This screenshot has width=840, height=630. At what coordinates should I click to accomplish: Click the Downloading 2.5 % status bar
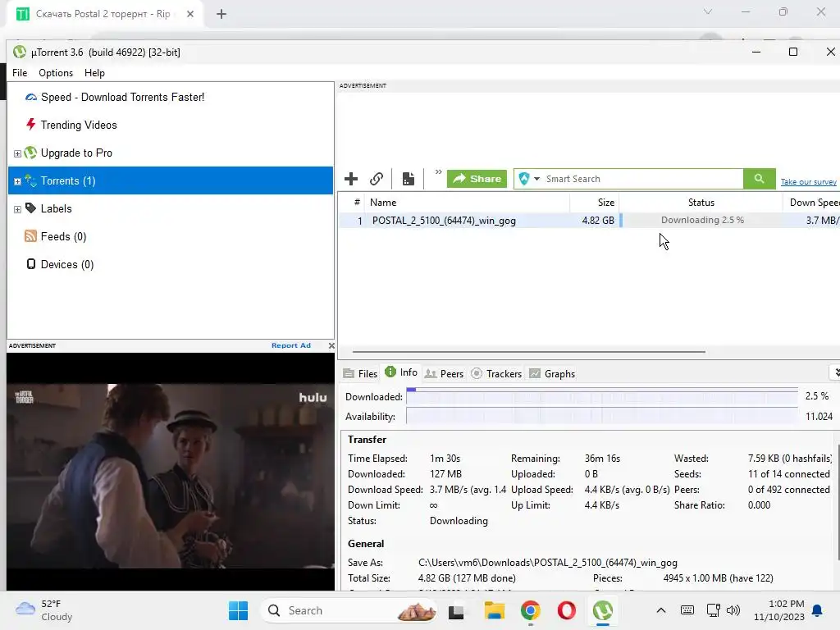(x=701, y=220)
